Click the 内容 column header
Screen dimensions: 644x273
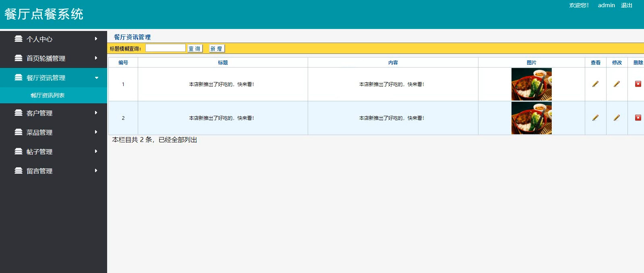(393, 62)
